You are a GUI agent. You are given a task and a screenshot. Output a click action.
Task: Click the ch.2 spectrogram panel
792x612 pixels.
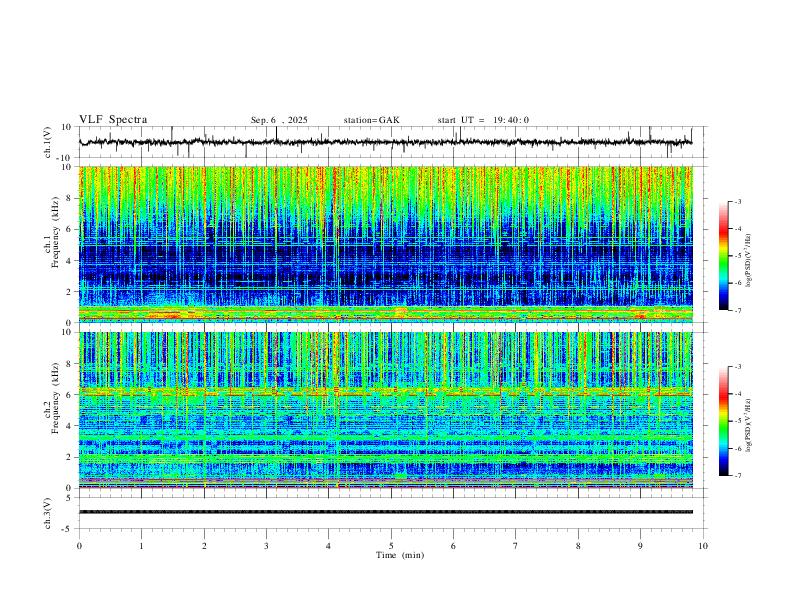pos(386,410)
